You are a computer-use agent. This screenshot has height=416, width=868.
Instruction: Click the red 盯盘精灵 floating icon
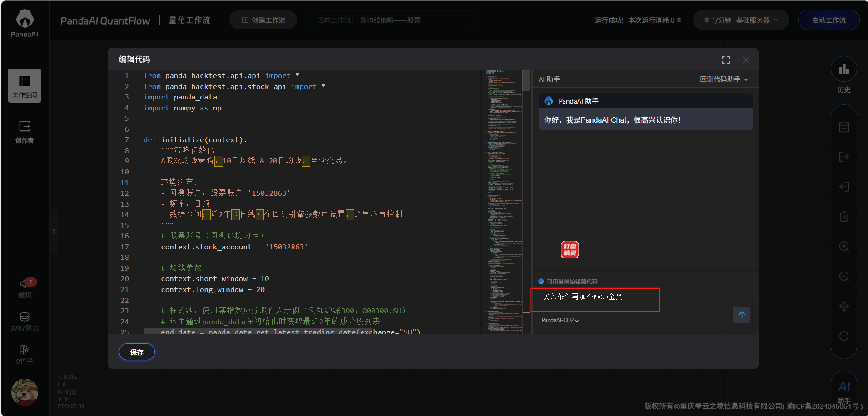click(570, 249)
